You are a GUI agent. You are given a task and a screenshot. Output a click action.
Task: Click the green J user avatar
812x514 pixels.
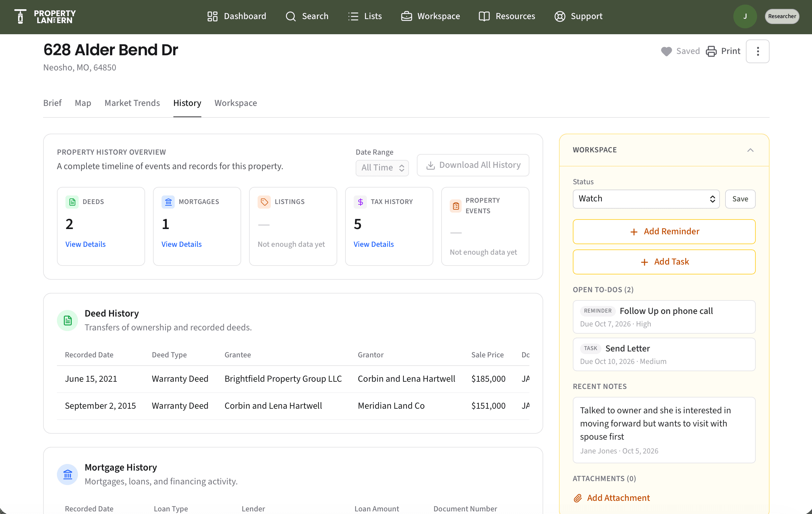coord(745,16)
